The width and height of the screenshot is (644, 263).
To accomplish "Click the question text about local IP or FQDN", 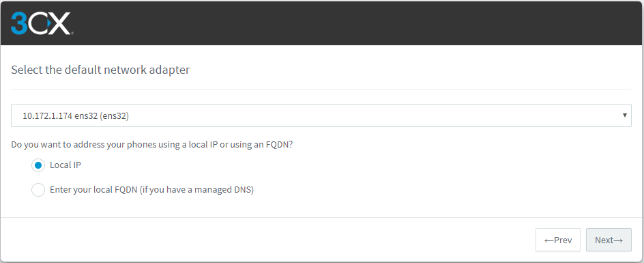I will [x=152, y=145].
